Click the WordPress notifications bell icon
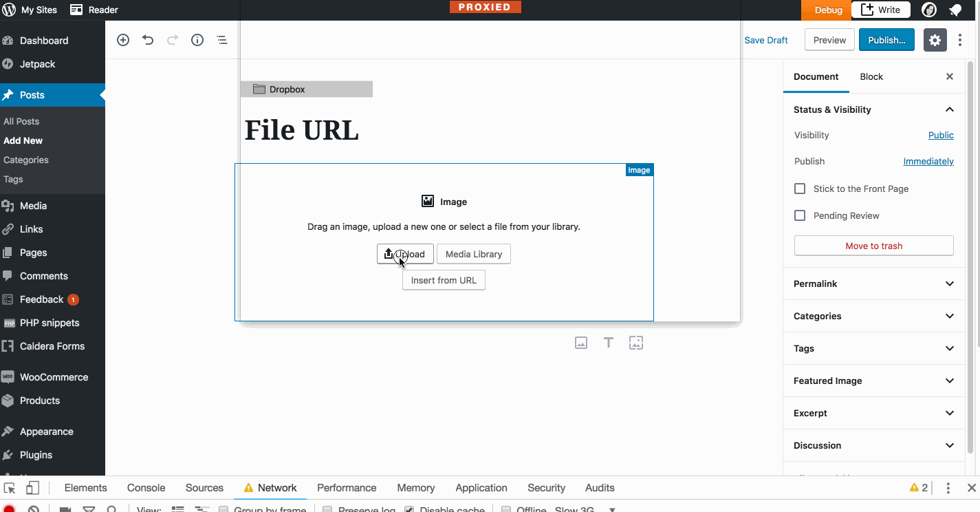980x512 pixels. pos(955,10)
